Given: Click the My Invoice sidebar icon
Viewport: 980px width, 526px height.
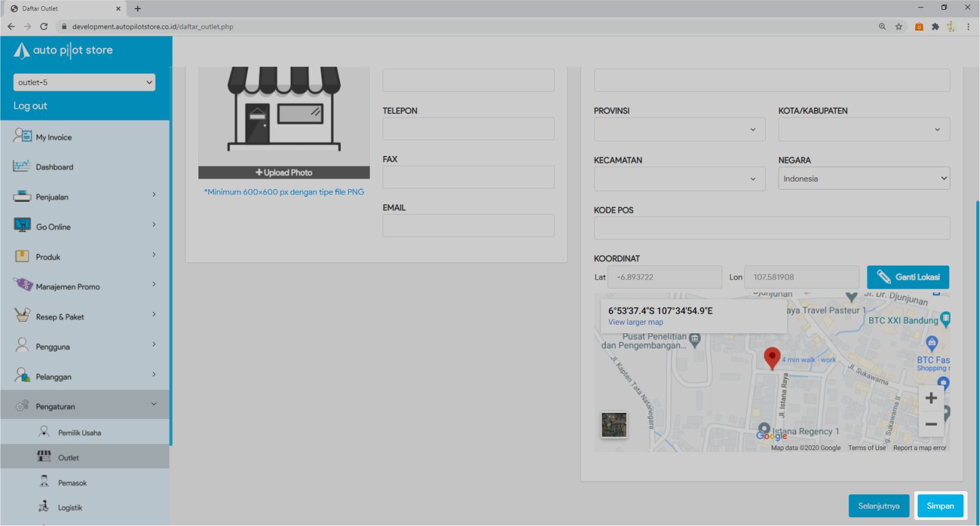Looking at the screenshot, I should [22, 136].
